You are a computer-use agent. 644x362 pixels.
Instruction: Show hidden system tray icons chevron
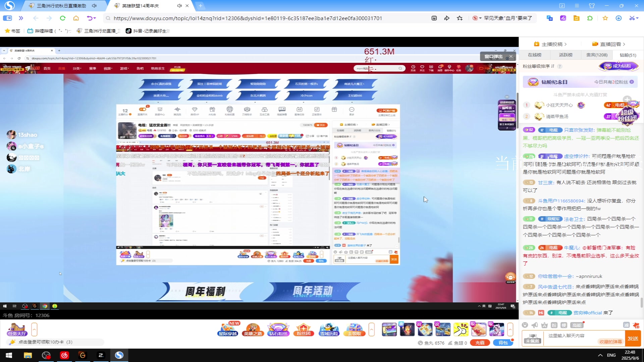pos(600,355)
